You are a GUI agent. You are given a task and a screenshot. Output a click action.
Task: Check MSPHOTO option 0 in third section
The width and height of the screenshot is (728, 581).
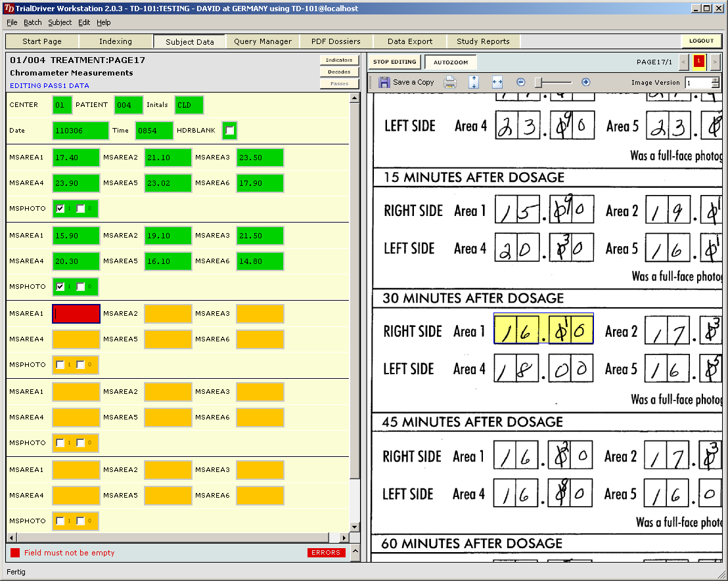(81, 365)
